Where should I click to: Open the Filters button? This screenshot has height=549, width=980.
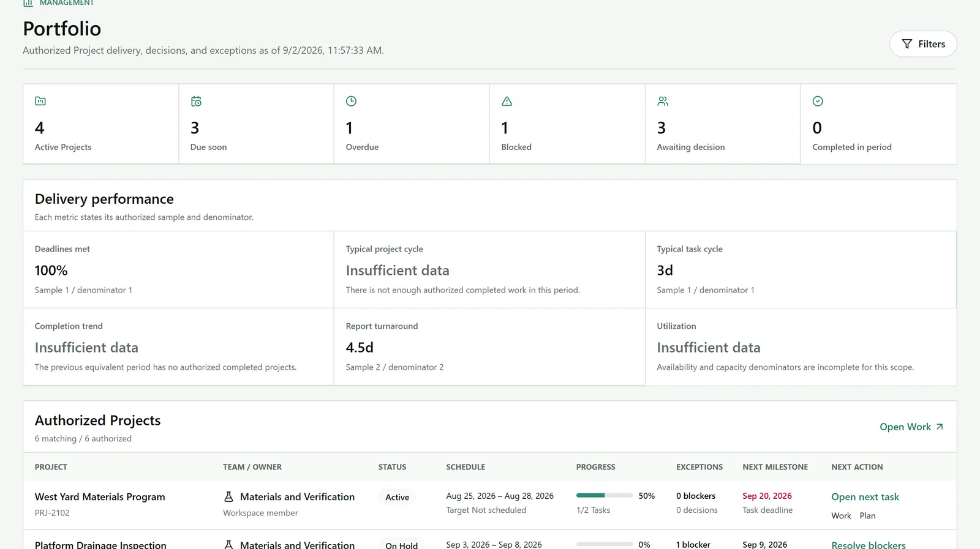[x=923, y=44]
